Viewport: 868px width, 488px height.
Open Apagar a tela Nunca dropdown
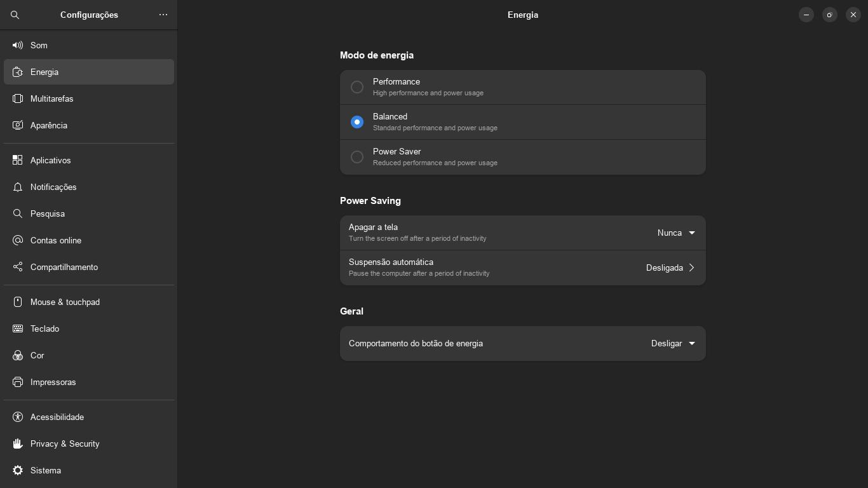(677, 233)
